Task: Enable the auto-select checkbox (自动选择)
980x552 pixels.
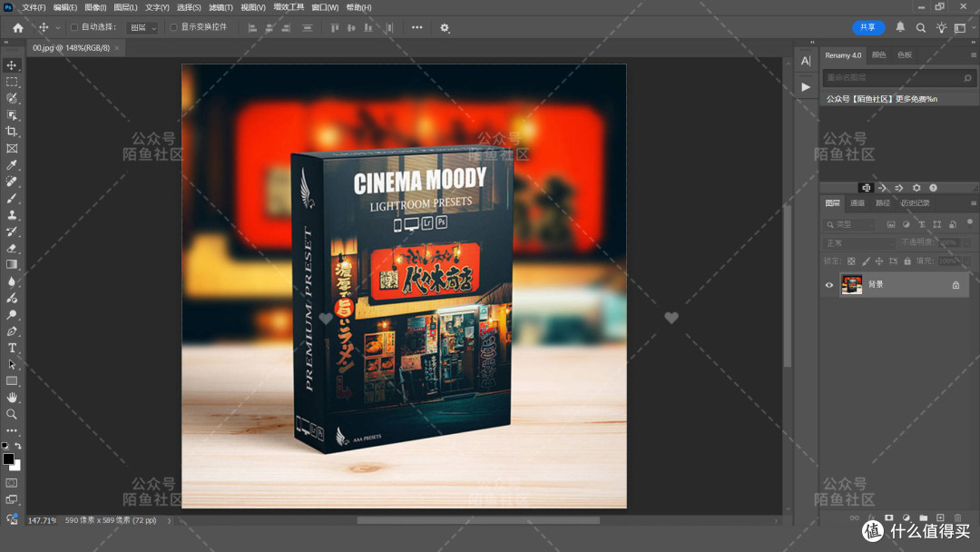Action: pos(74,27)
